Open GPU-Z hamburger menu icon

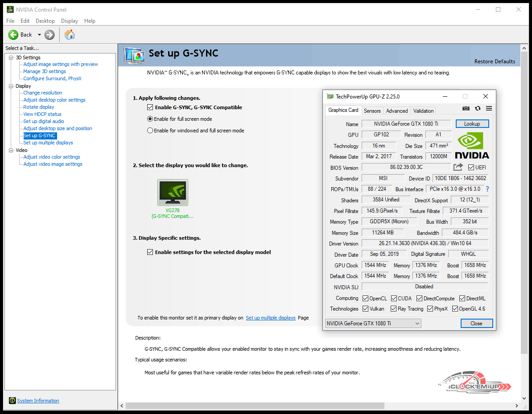pyautogui.click(x=489, y=108)
